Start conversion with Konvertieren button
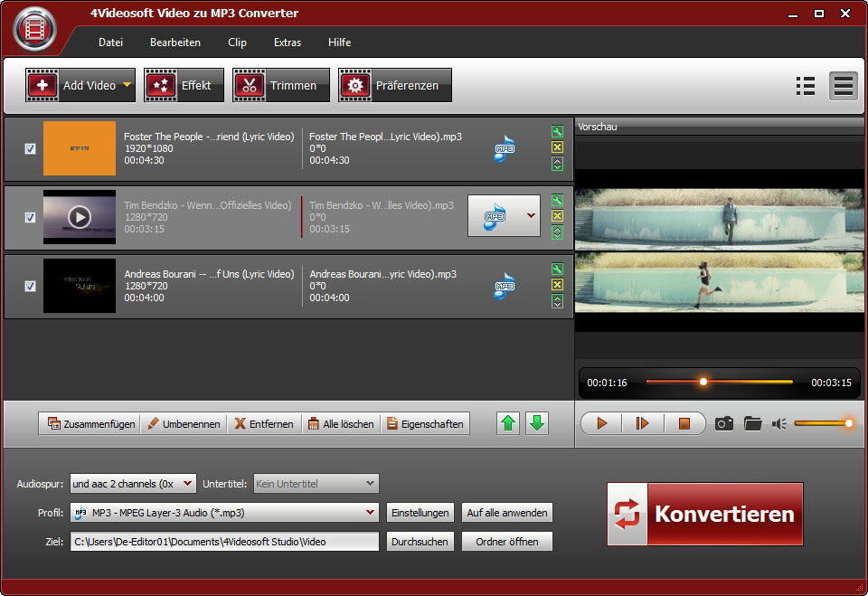Image resolution: width=868 pixels, height=596 pixels. (x=705, y=514)
